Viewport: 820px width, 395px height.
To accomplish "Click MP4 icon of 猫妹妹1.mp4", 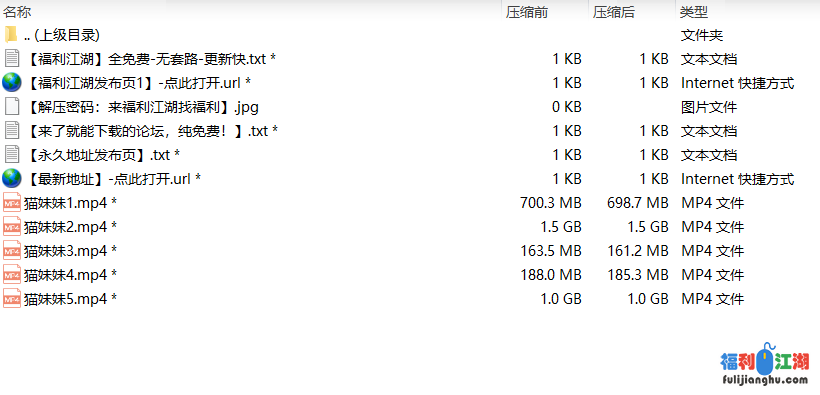I will click(x=12, y=203).
